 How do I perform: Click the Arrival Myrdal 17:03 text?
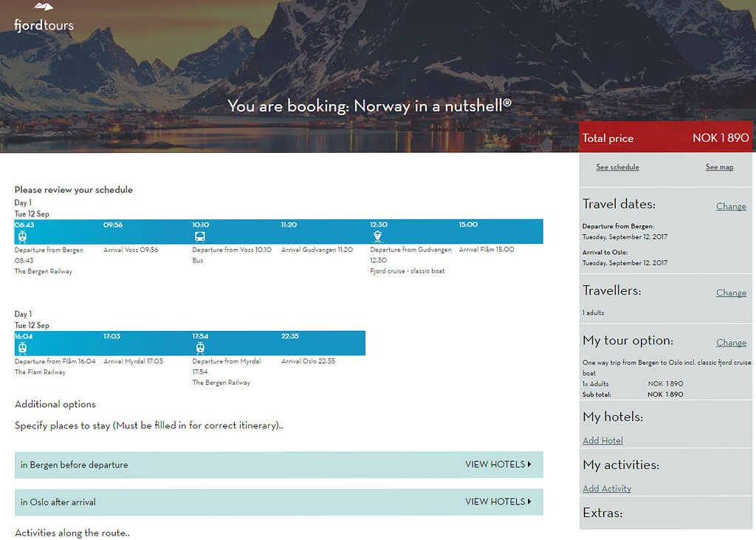[133, 361]
